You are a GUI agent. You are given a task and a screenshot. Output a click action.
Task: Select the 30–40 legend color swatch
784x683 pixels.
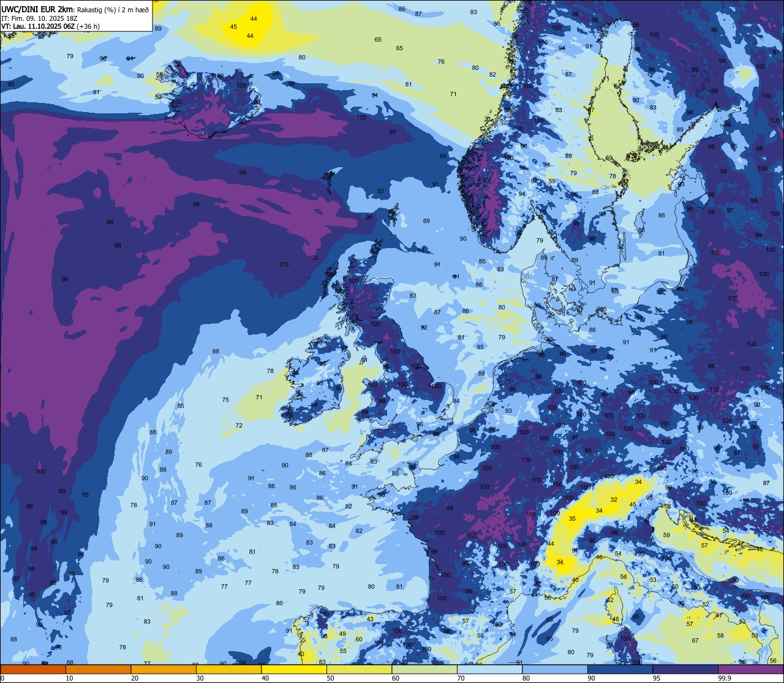[x=228, y=669]
